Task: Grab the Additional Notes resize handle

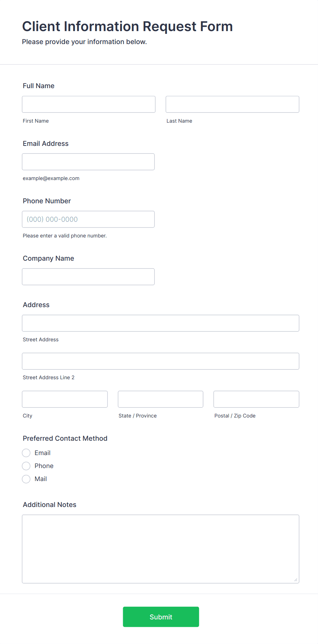Action: [296, 580]
